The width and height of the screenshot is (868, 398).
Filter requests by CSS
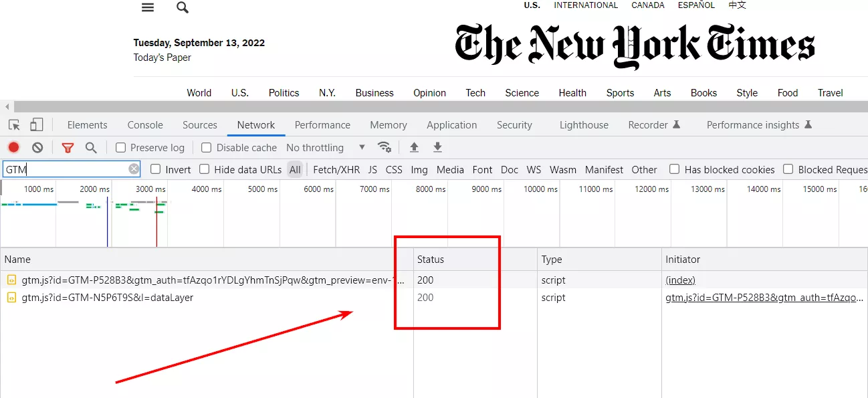click(x=394, y=170)
